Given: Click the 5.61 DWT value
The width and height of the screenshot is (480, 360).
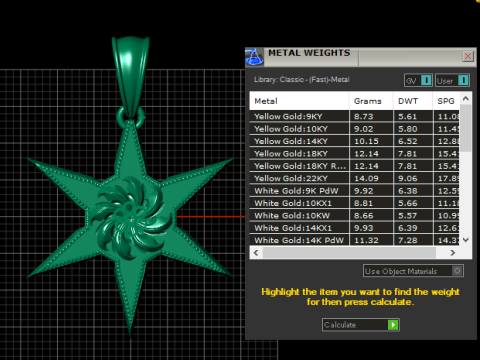Looking at the screenshot, I should tap(407, 116).
